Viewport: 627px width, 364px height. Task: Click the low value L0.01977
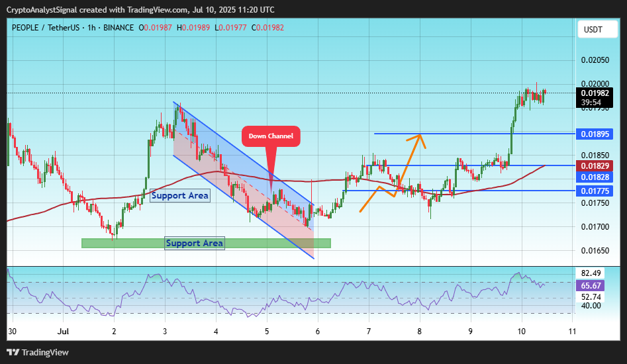tap(230, 28)
